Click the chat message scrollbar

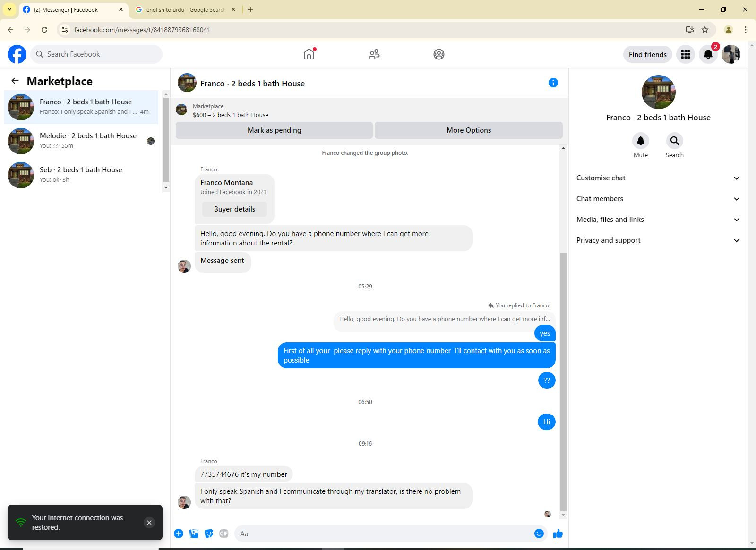click(x=563, y=382)
